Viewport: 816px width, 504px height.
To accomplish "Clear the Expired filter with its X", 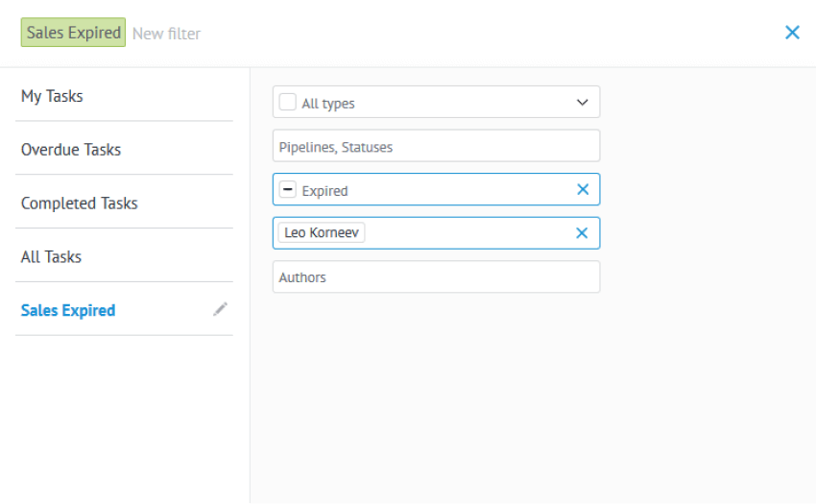I will (583, 189).
